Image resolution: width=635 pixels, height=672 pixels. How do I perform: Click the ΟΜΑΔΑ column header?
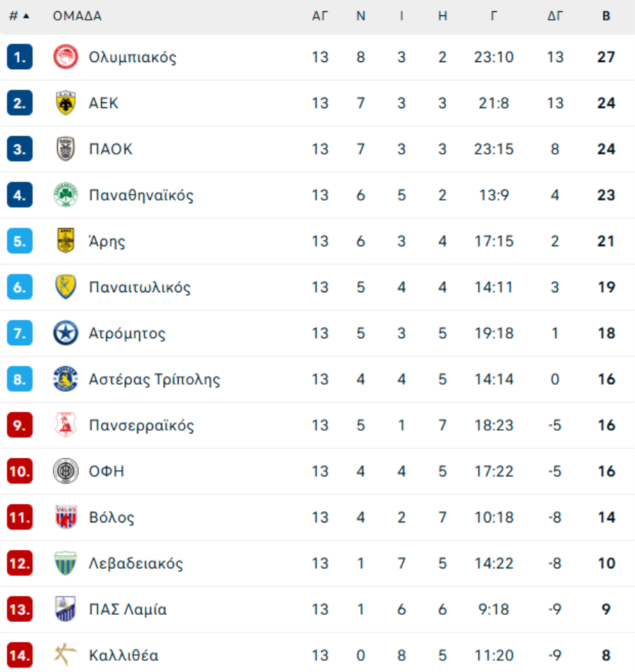click(x=77, y=16)
